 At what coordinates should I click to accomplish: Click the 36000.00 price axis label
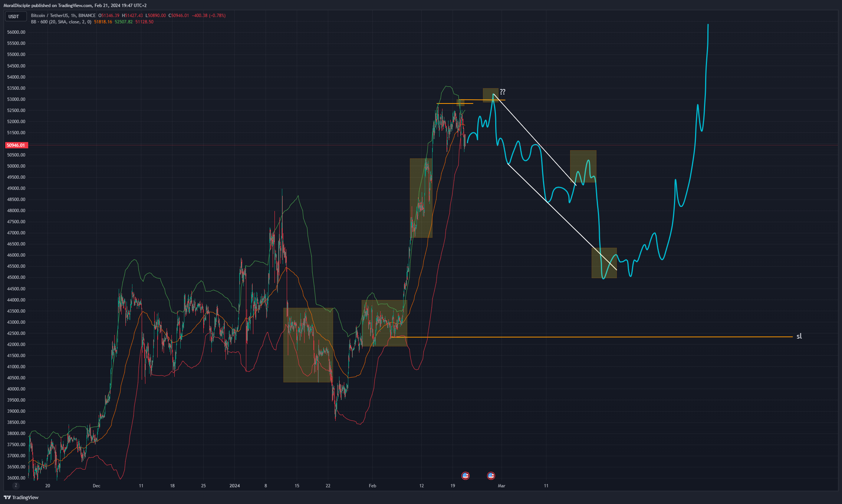click(16, 478)
